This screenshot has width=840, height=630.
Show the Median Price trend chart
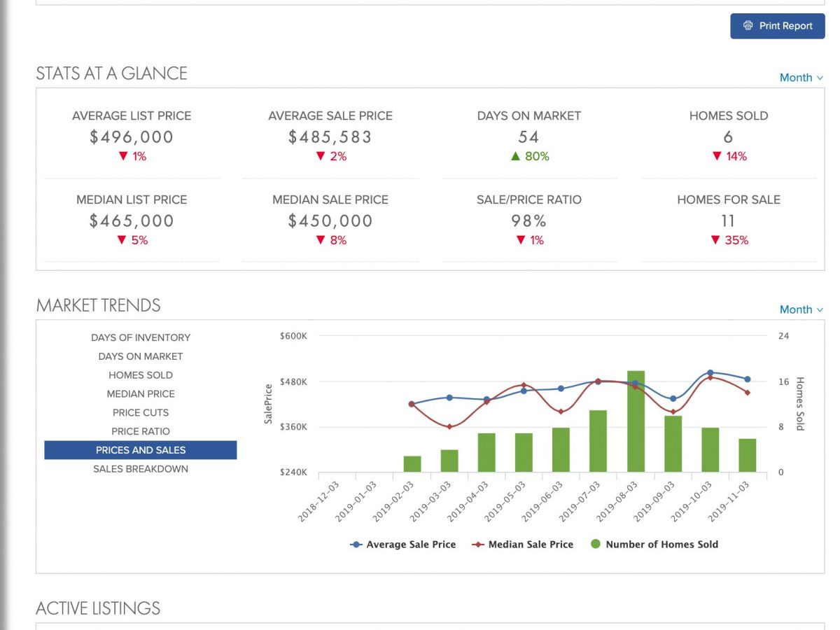tap(141, 394)
